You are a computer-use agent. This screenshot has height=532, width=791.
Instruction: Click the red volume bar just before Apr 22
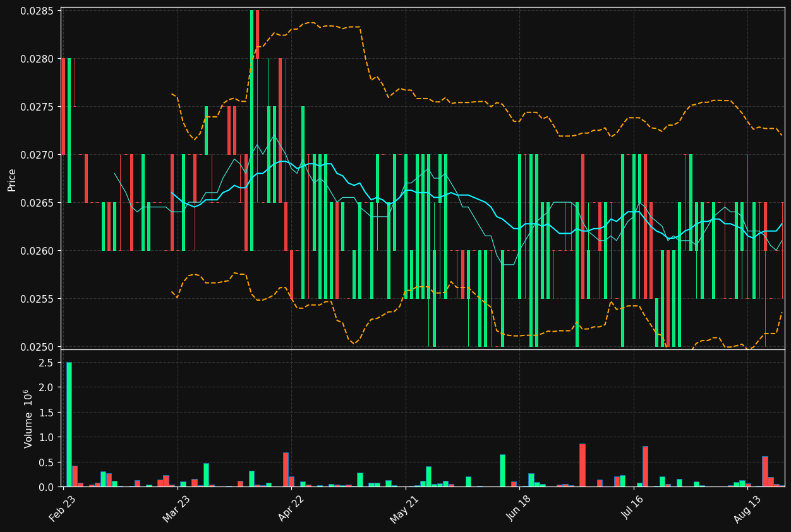(x=286, y=470)
